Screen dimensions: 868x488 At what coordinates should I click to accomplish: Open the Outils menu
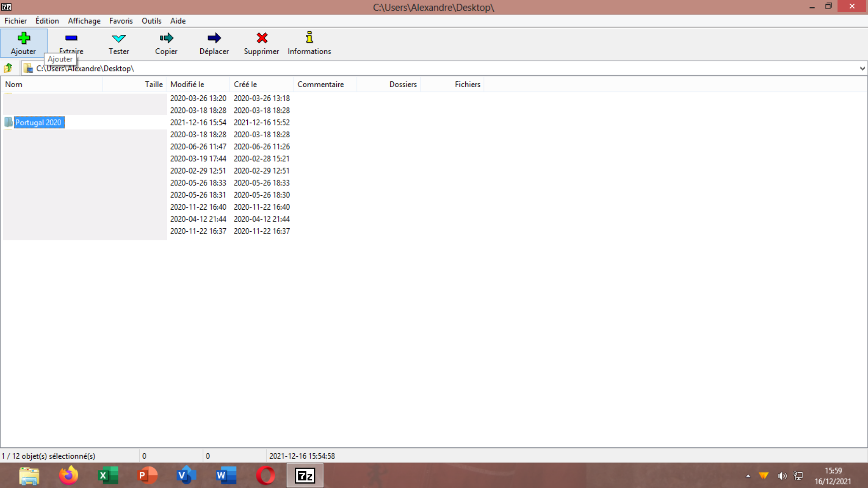click(x=151, y=21)
